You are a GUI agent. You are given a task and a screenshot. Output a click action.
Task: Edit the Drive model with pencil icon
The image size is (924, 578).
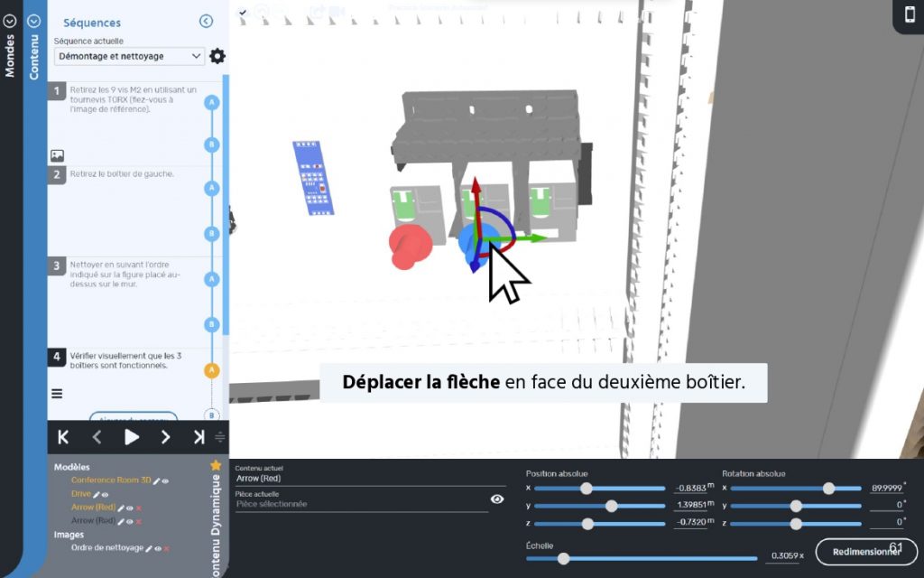pos(96,494)
